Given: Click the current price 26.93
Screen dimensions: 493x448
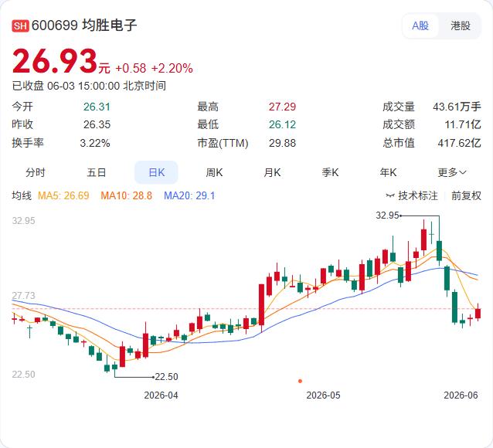Looking at the screenshot, I should pos(55,61).
